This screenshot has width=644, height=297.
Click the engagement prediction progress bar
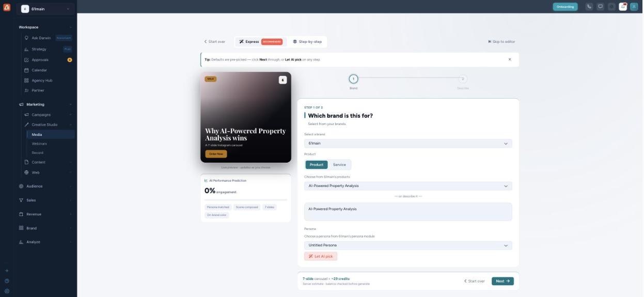246,199
